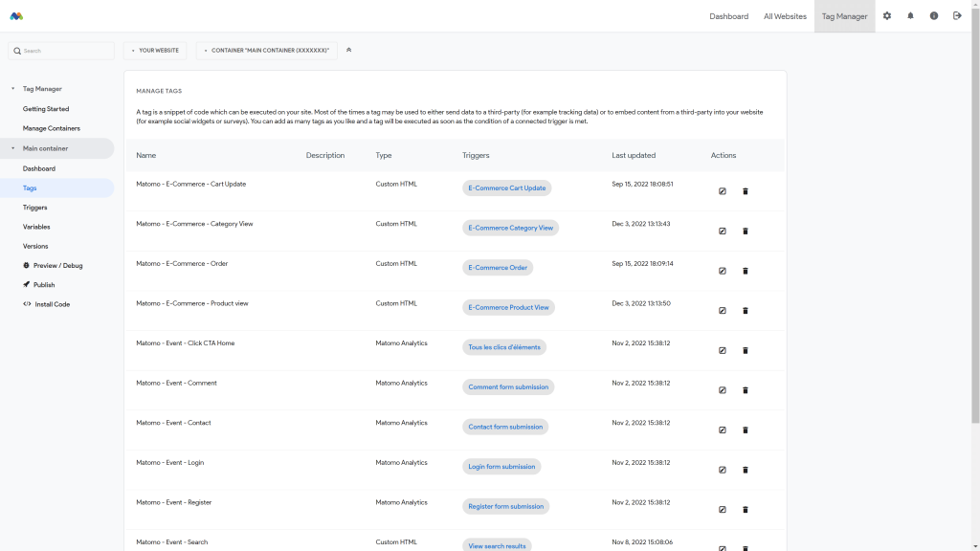Select Tags in the sidebar
The width and height of the screenshot is (980, 551).
(x=56, y=188)
